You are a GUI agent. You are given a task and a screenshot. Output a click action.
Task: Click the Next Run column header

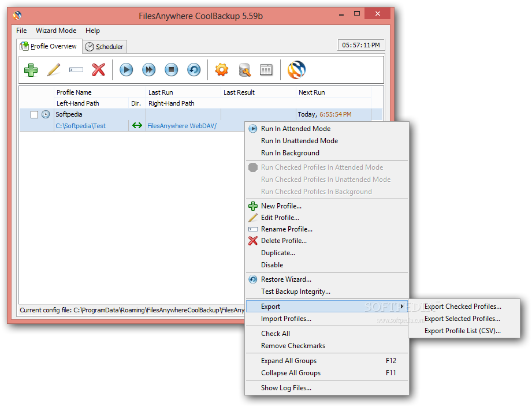(x=333, y=92)
